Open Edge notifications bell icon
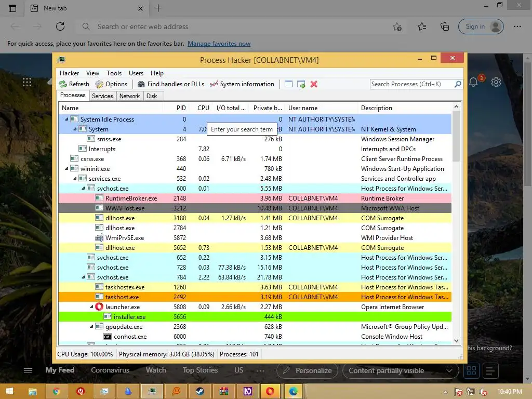The width and height of the screenshot is (532, 399). (474, 82)
